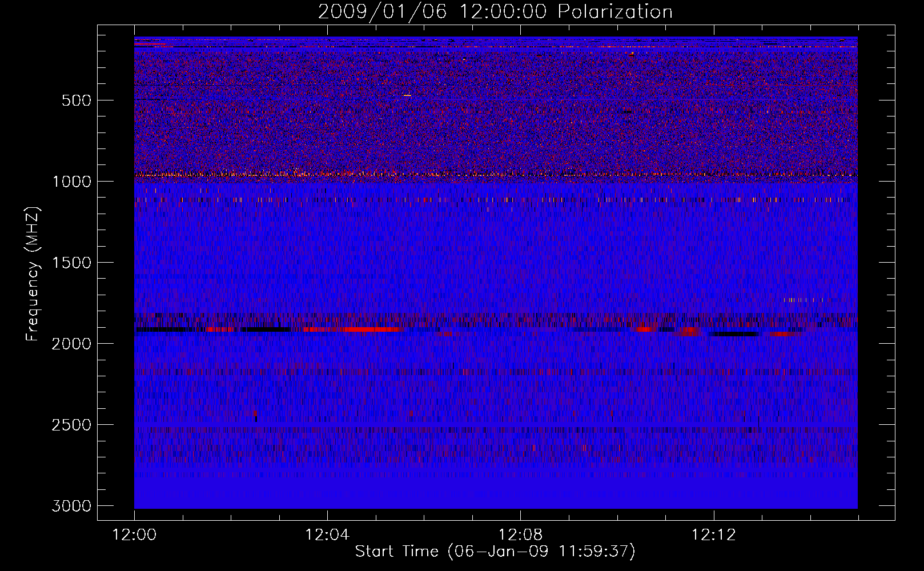This screenshot has height=571, width=924.
Task: Click the 'Frequency (MHZ)' axis label
Action: 33,274
